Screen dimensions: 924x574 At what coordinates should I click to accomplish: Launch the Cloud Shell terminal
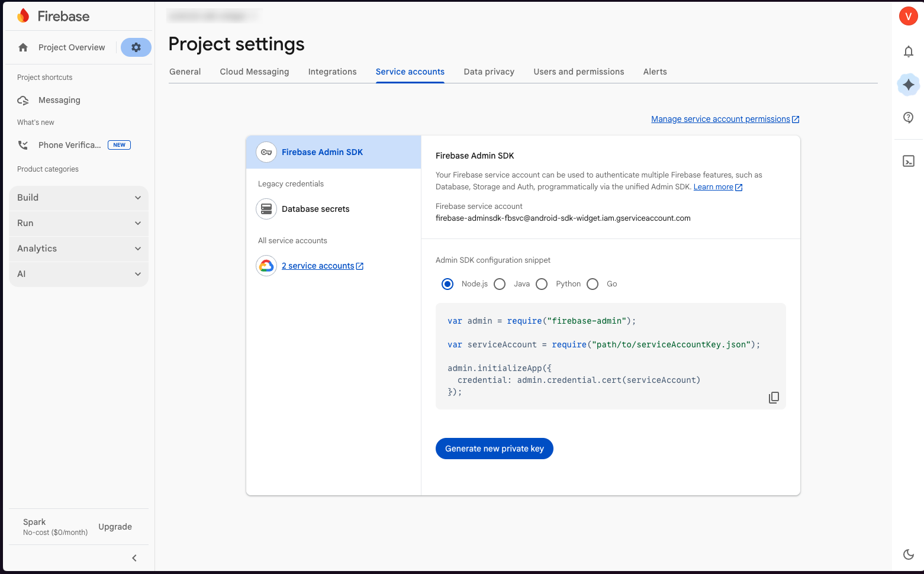point(909,160)
